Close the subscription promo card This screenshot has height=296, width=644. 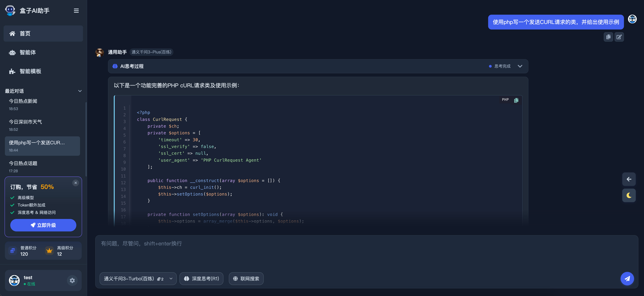tap(75, 183)
